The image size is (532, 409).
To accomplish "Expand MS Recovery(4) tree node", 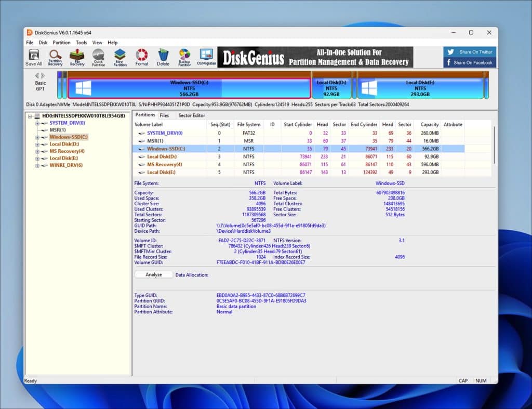I will tap(37, 151).
